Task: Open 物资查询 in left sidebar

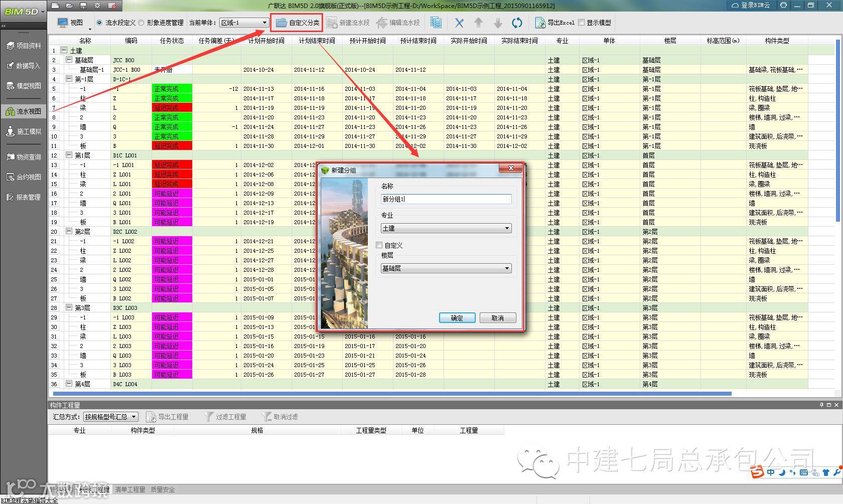Action: [x=24, y=157]
